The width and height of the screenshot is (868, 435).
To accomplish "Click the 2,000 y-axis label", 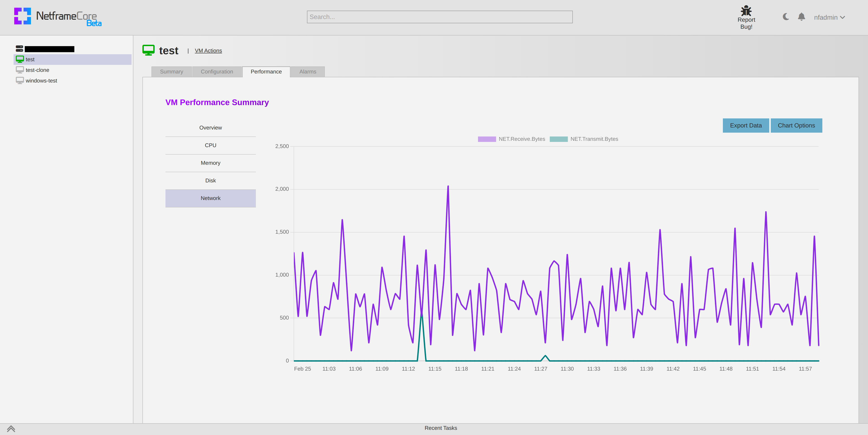I will coord(282,189).
